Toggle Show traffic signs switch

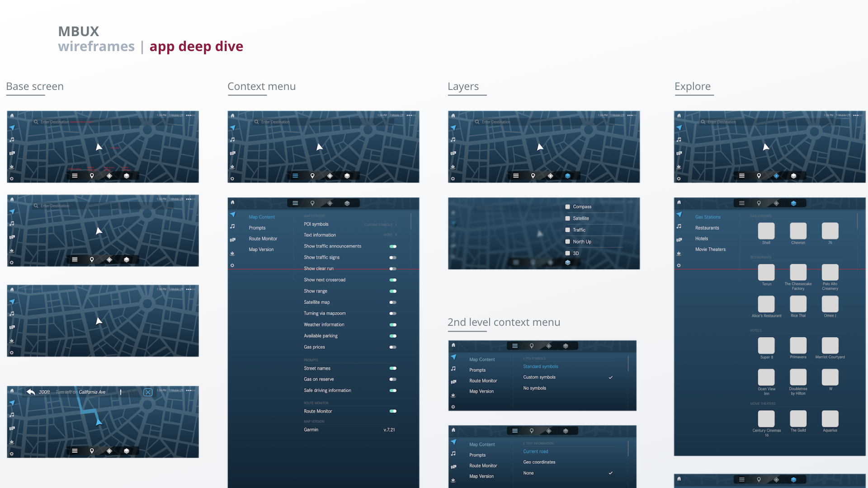393,258
